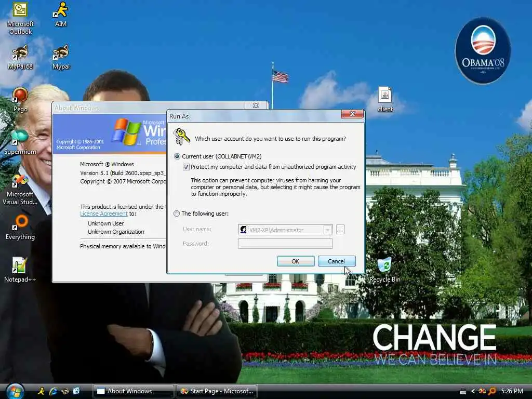Image resolution: width=532 pixels, height=399 pixels.
Task: Click the third quick launch icon
Action: tap(65, 391)
